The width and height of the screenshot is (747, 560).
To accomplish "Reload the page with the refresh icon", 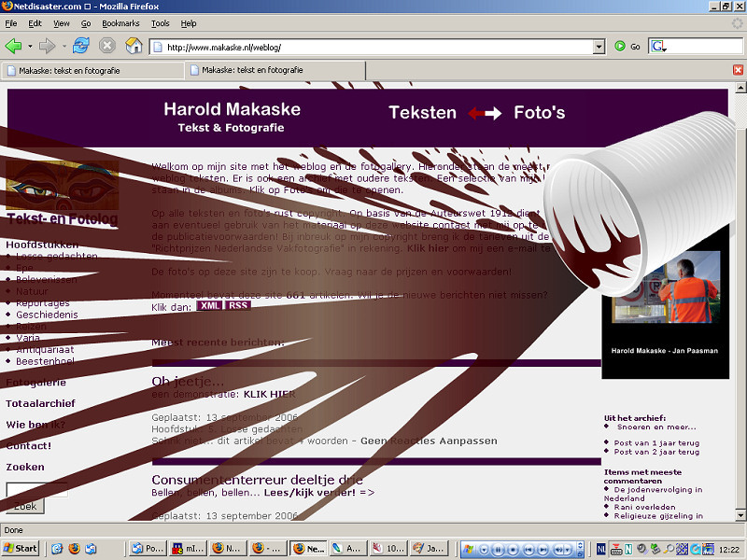I will (81, 46).
